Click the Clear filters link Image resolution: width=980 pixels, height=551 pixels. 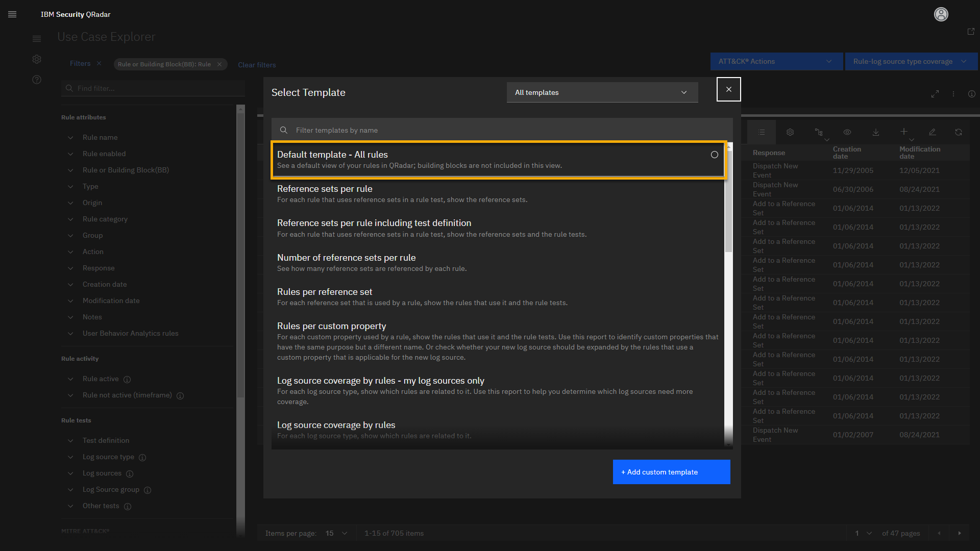coord(257,65)
